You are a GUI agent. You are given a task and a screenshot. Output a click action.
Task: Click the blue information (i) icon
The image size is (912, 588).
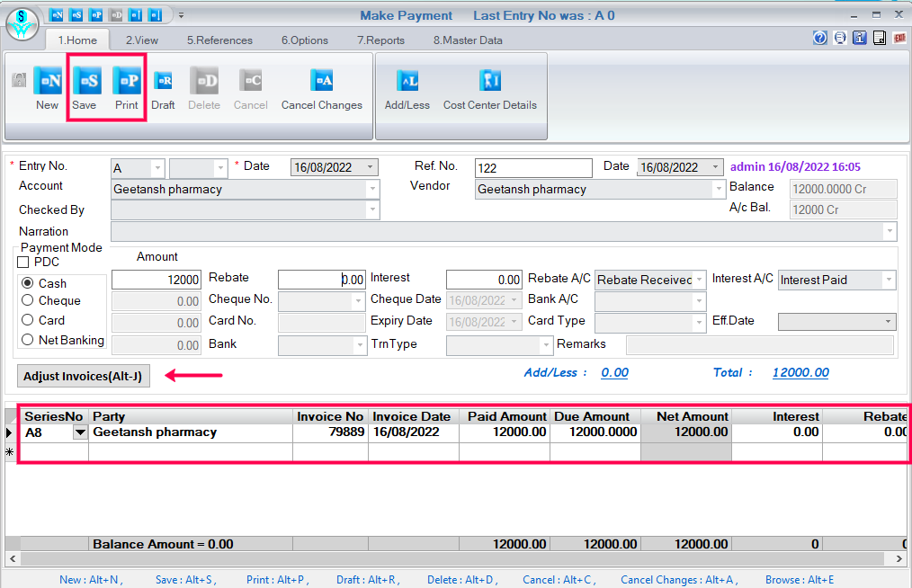860,38
